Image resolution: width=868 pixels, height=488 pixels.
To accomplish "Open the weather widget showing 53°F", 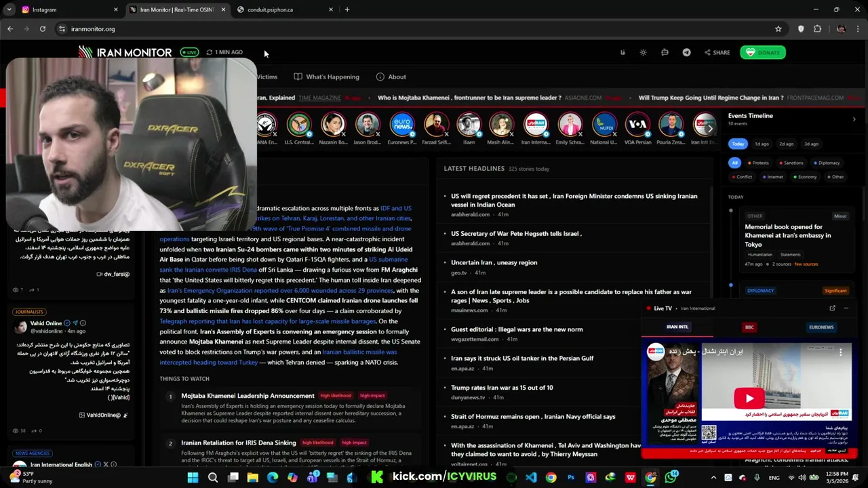I will (31, 477).
